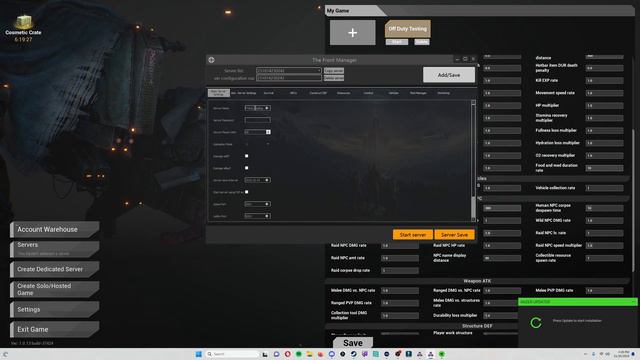This screenshot has width=640, height=360.
Task: Click Exit Game
Action: (x=55, y=329)
